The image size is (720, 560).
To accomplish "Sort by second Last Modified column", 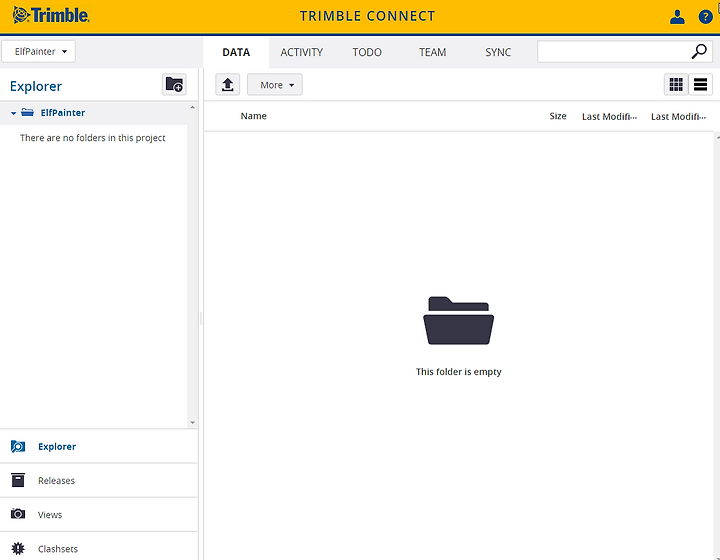I will (x=678, y=117).
